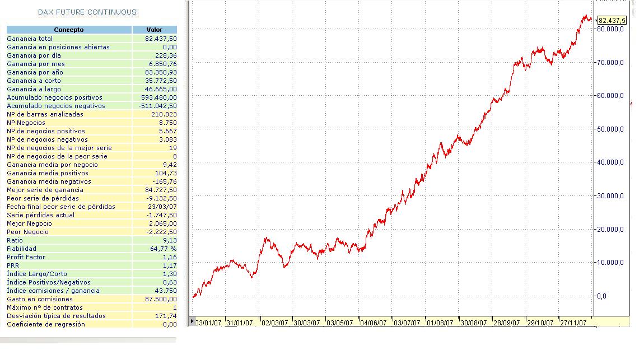The width and height of the screenshot is (644, 350).
Task: Click the 28/09/07 date axis label
Action: (x=506, y=323)
